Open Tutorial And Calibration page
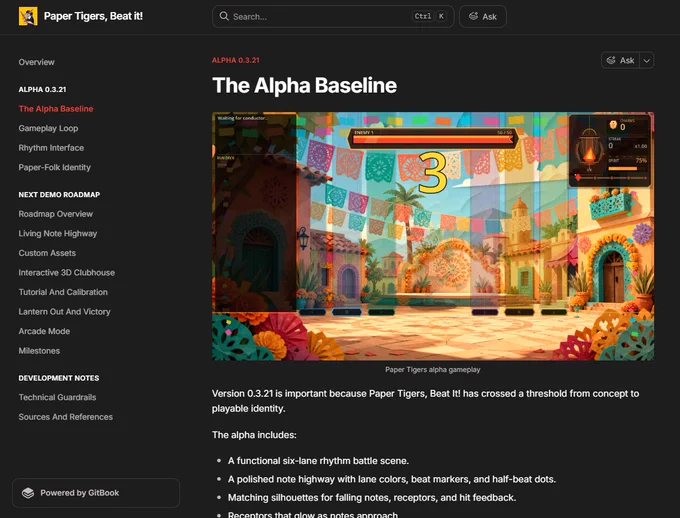The image size is (680, 518). click(63, 292)
